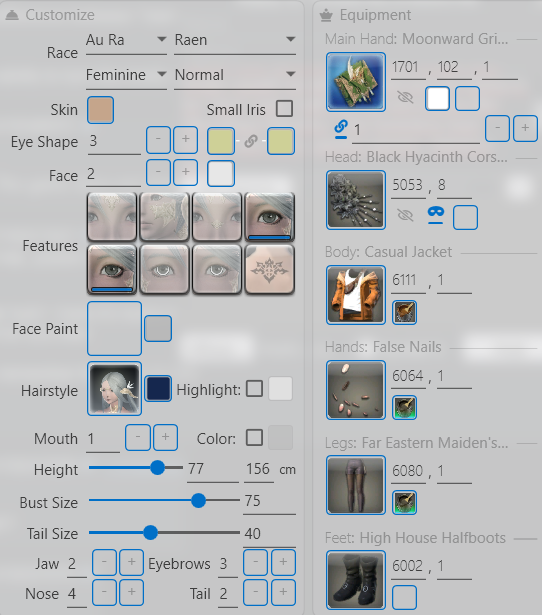The image size is (542, 615).
Task: Open the Au Ra race dropdown
Action: [126, 40]
